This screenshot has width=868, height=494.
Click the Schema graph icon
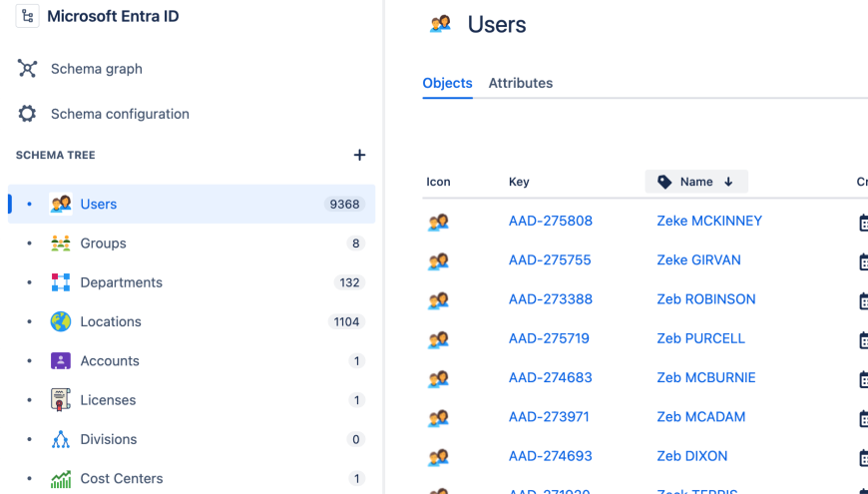point(27,69)
